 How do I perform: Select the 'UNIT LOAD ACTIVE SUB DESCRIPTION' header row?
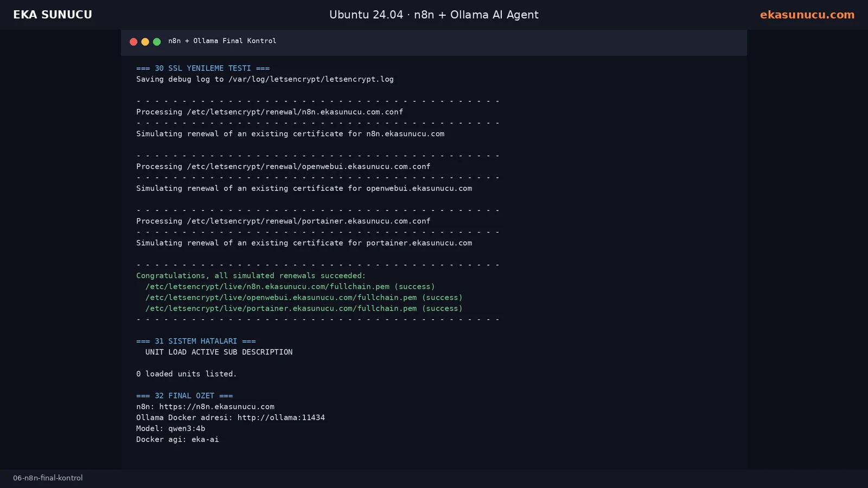(x=219, y=352)
